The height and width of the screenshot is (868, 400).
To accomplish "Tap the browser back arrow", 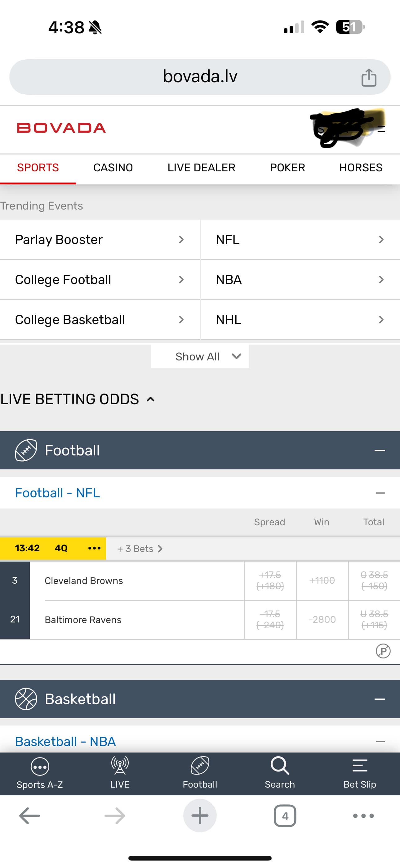I will coord(30,816).
